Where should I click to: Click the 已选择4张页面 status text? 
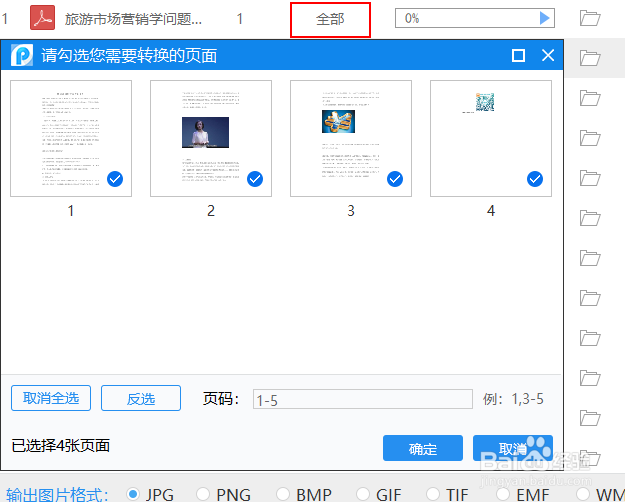pos(61,446)
